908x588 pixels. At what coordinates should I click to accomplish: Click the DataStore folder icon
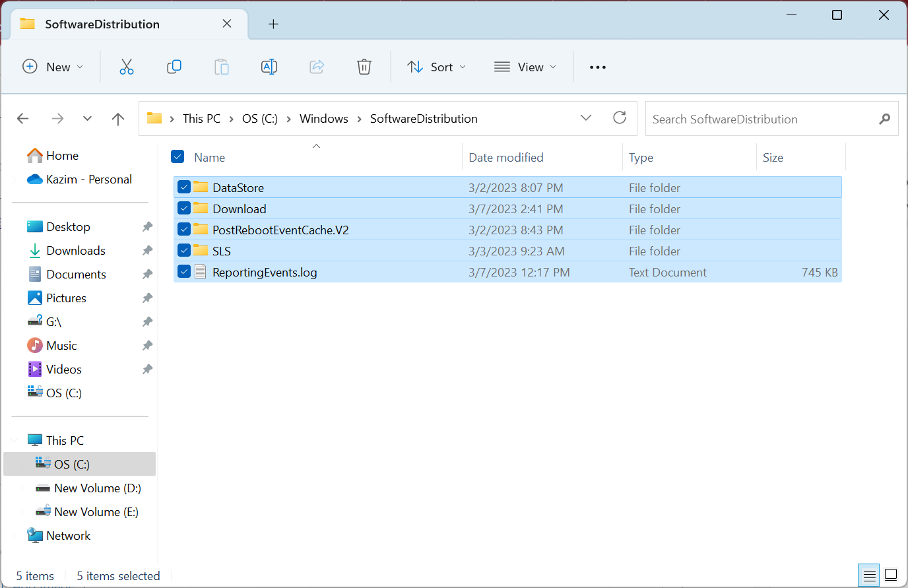[x=201, y=187]
